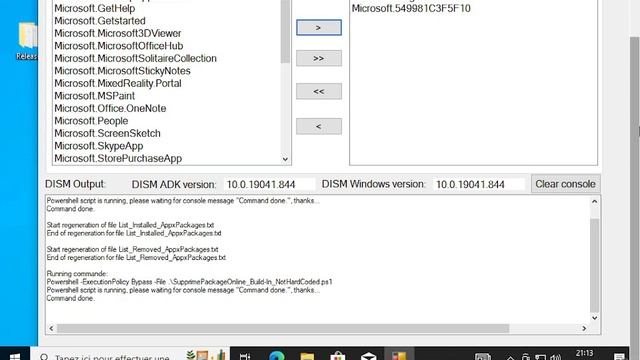Select Microsoft.MicrosoftStickyNotes in the list
The height and width of the screenshot is (360, 640).
click(122, 71)
